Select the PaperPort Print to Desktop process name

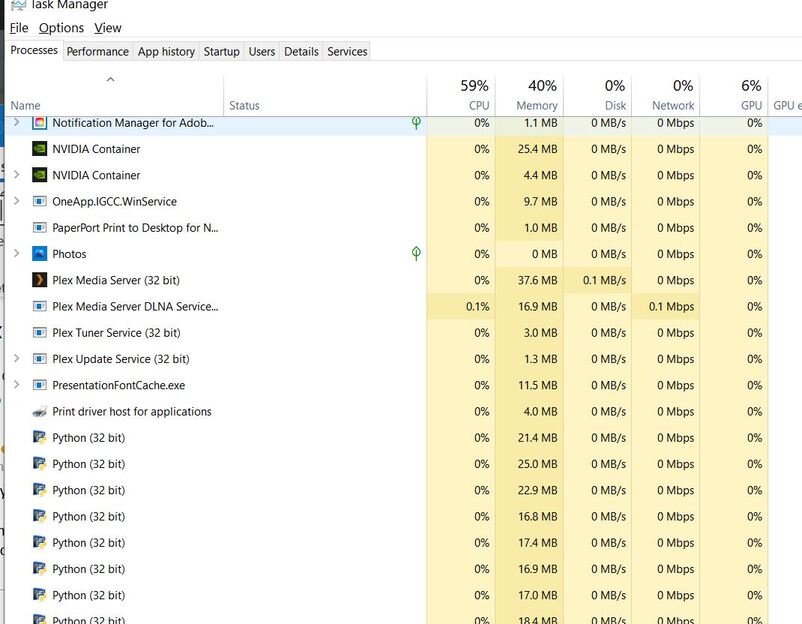[135, 228]
